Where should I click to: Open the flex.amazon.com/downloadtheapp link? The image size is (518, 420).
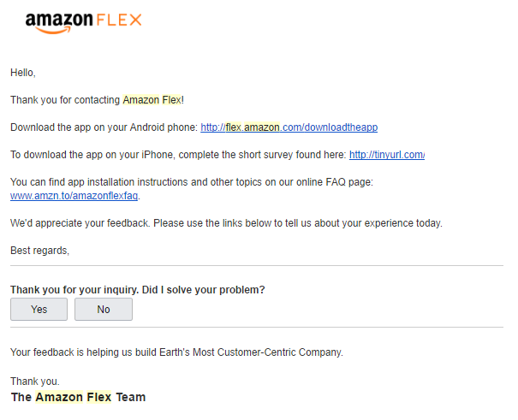[289, 127]
